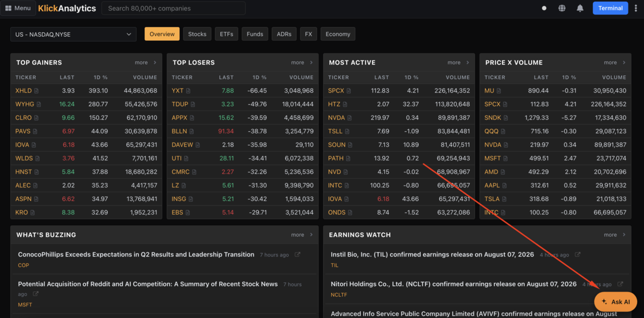Click more link in What's Buzzing
The image size is (644, 318).
[x=298, y=235]
